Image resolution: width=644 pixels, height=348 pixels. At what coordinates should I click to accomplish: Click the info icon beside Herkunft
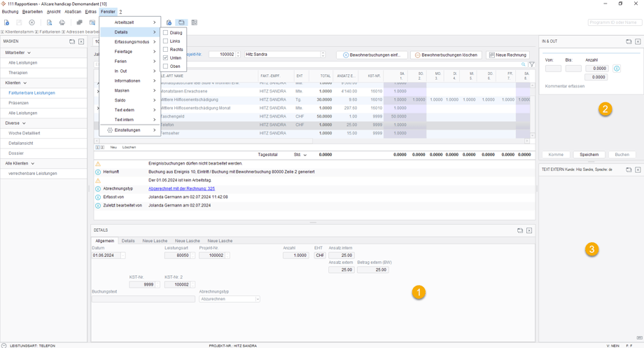tap(98, 172)
